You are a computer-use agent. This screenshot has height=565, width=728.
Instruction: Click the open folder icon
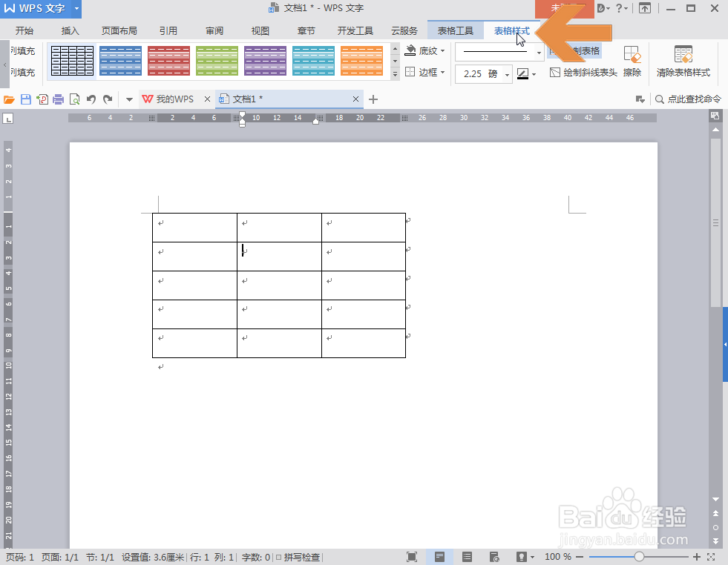10,99
